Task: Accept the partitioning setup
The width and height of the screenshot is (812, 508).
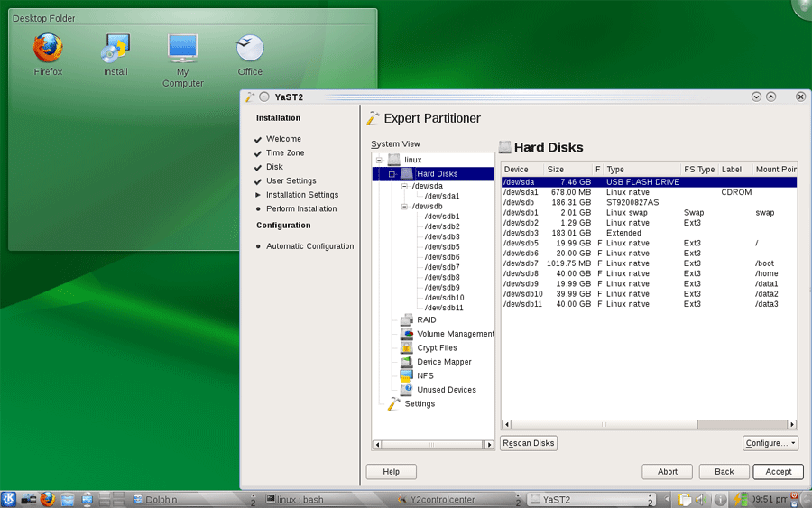Action: coord(778,472)
